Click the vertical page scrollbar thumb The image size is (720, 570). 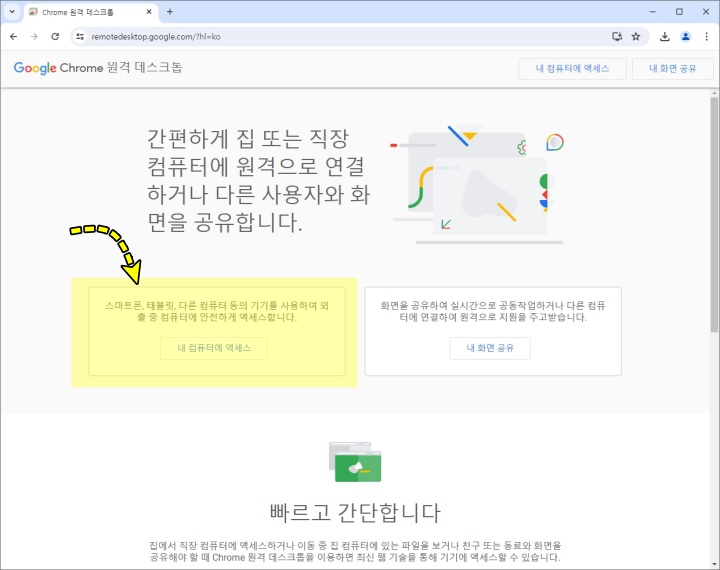pyautogui.click(x=714, y=214)
